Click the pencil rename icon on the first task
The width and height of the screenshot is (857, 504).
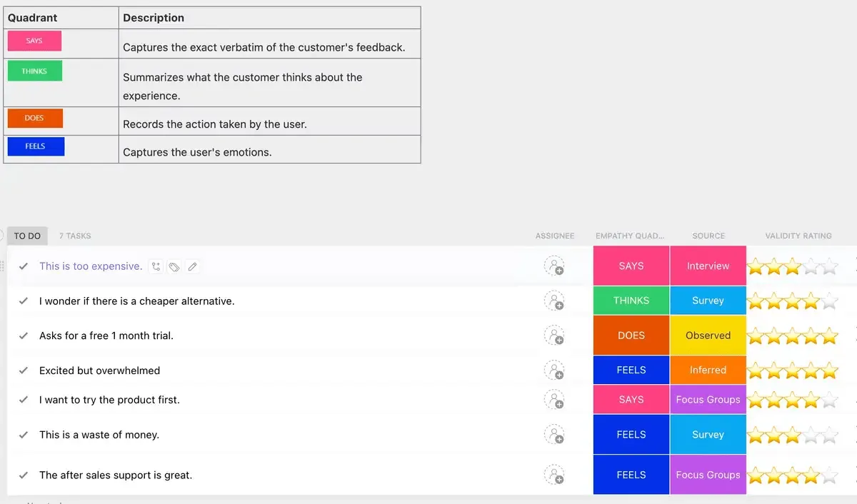pyautogui.click(x=192, y=266)
